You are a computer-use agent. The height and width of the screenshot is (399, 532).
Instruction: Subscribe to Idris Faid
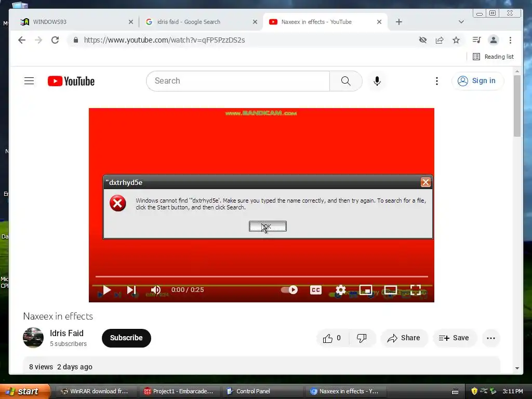pos(126,338)
